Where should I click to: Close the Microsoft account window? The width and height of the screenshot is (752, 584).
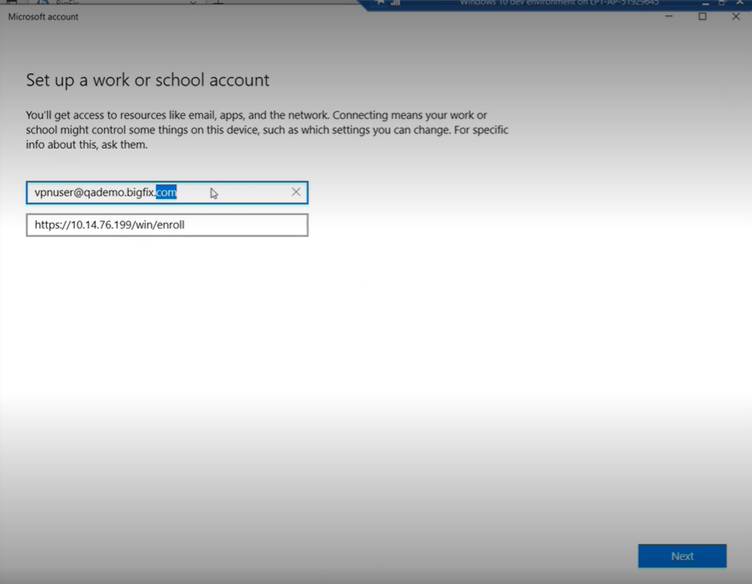736,16
